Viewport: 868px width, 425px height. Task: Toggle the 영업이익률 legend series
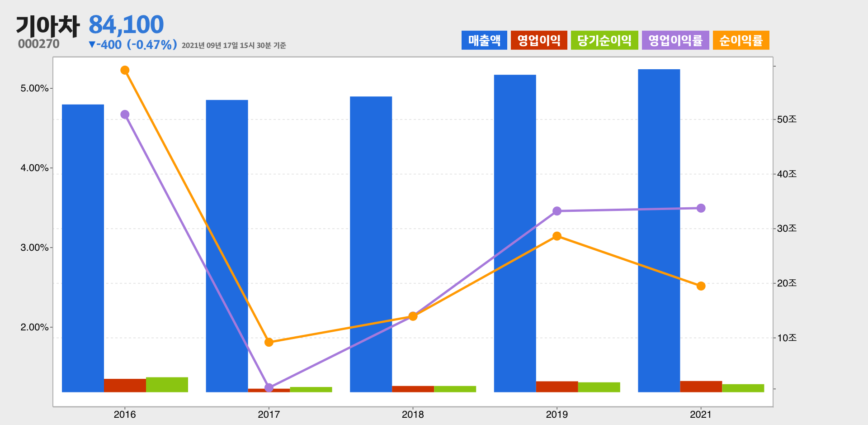(675, 40)
